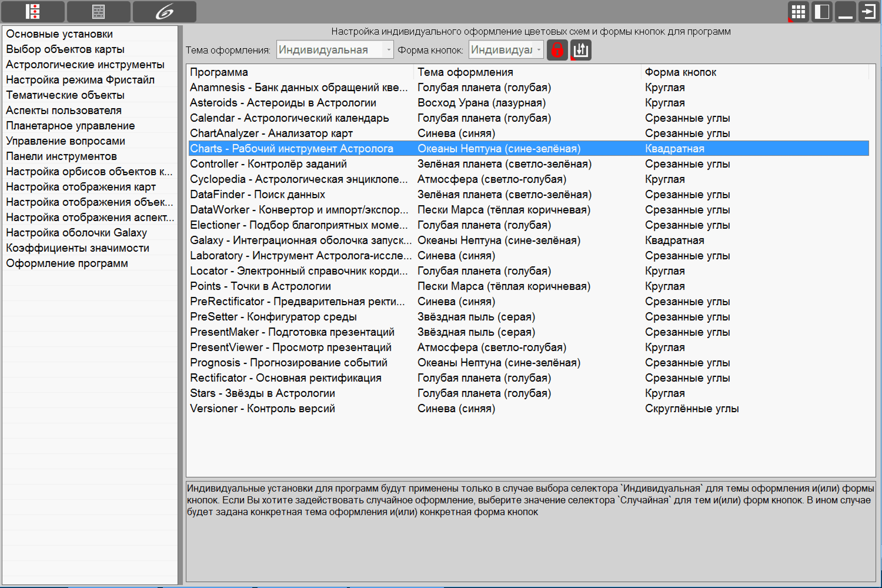This screenshot has height=588, width=882.
Task: Select the Versioner - Контроль версий row
Action: pyautogui.click(x=529, y=408)
